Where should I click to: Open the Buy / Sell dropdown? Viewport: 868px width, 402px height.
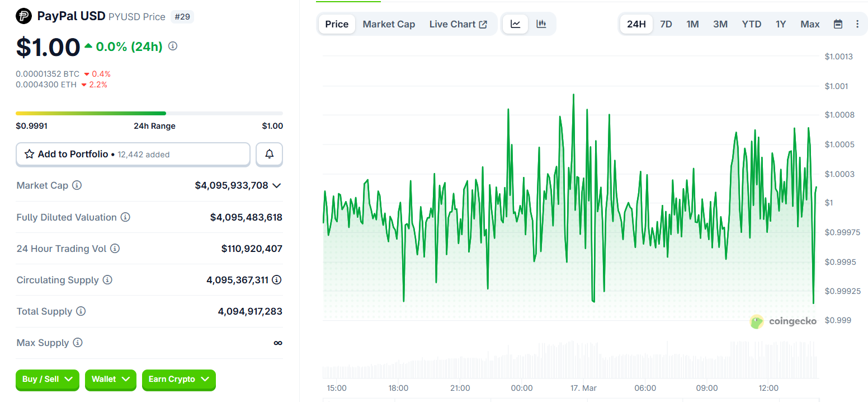tap(48, 380)
